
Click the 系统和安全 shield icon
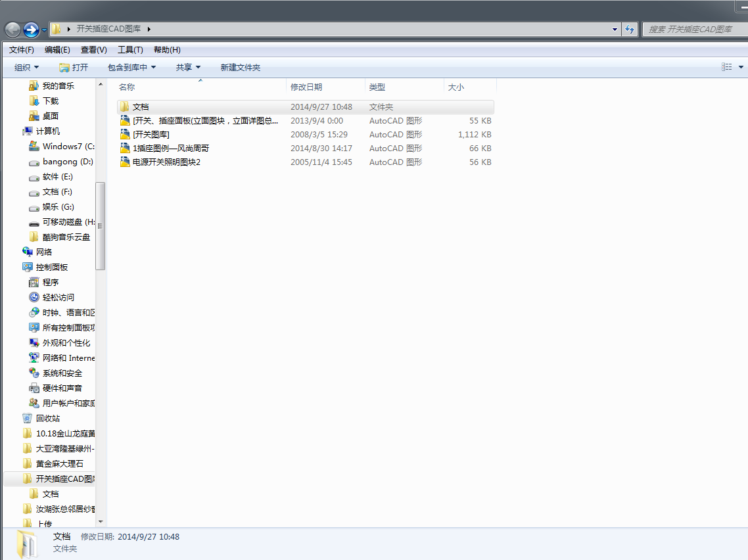pyautogui.click(x=34, y=373)
